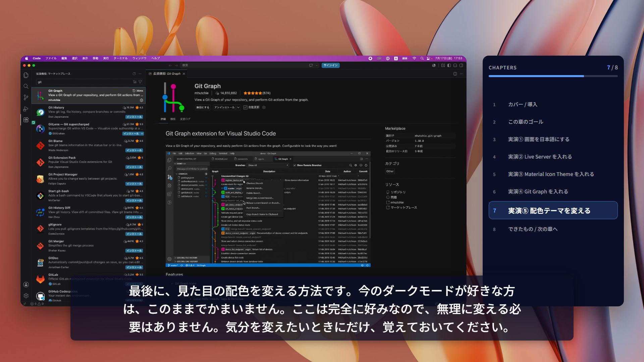Open the customize layout control
The height and width of the screenshot is (362, 644).
pos(443,65)
